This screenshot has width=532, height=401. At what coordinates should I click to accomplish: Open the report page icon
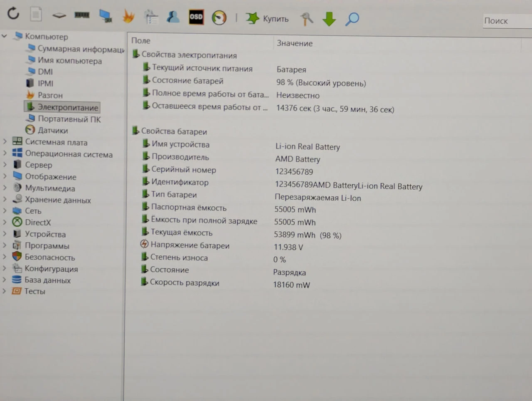[36, 14]
